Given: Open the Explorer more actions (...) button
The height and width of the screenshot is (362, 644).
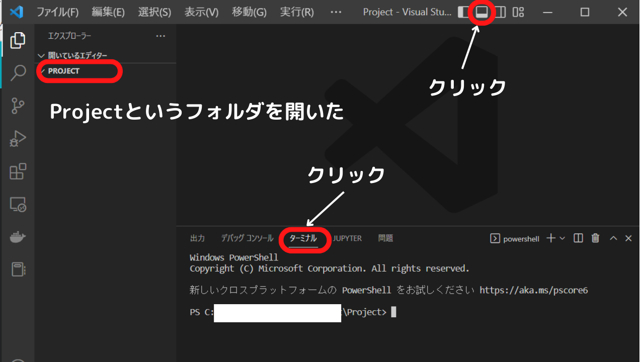Looking at the screenshot, I should click(160, 35).
